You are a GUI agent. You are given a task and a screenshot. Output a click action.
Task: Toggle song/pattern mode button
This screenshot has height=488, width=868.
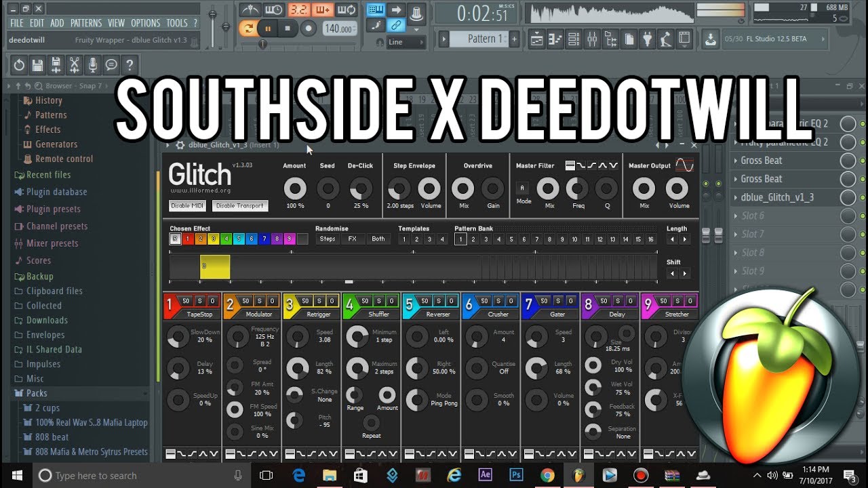pyautogui.click(x=248, y=28)
